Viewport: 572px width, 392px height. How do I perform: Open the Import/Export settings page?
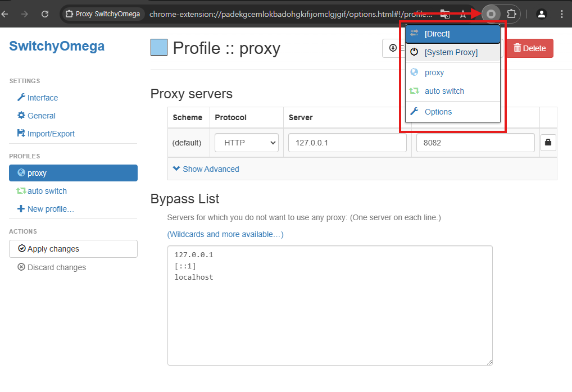coord(46,134)
